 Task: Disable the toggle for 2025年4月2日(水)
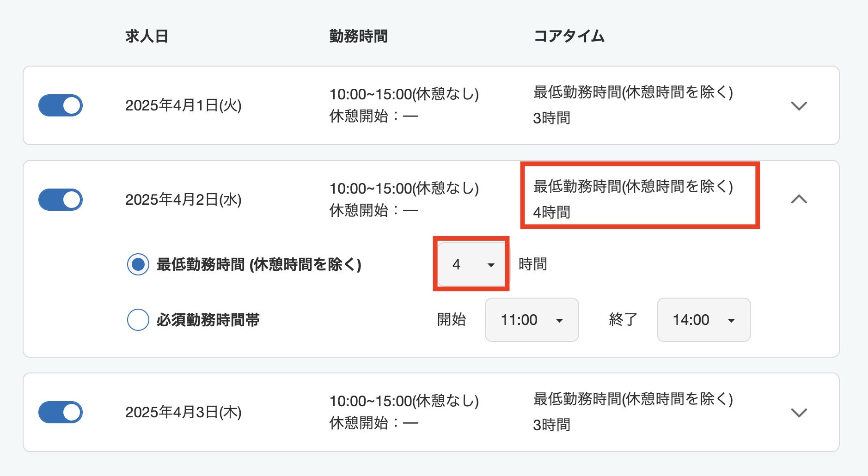click(60, 200)
